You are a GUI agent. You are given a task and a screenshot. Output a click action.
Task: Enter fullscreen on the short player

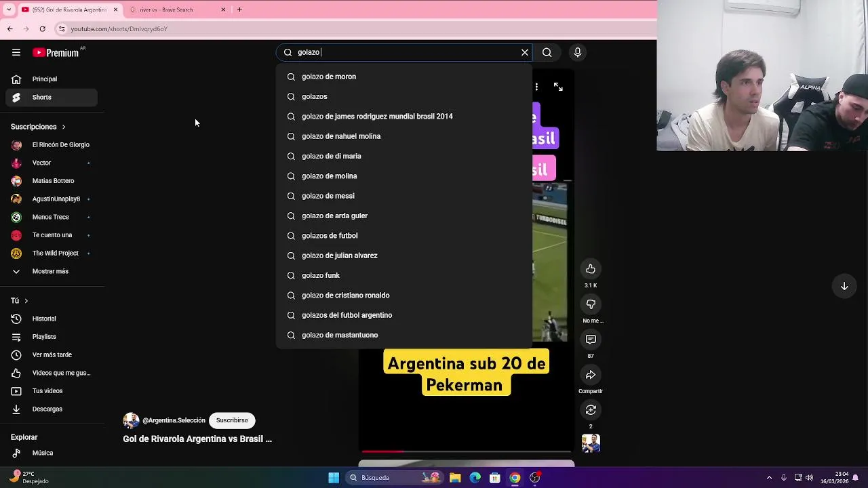pos(558,87)
